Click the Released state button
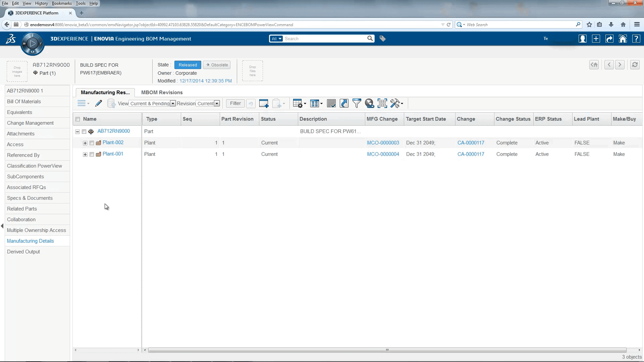The height and width of the screenshot is (362, 644). tap(187, 65)
